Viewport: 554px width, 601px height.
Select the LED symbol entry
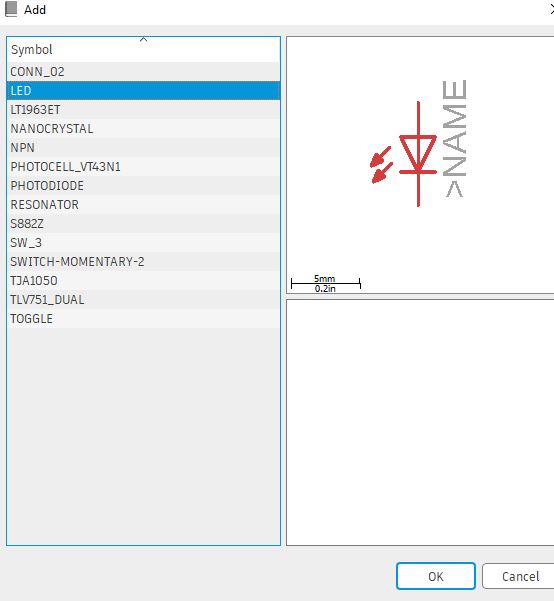click(143, 90)
